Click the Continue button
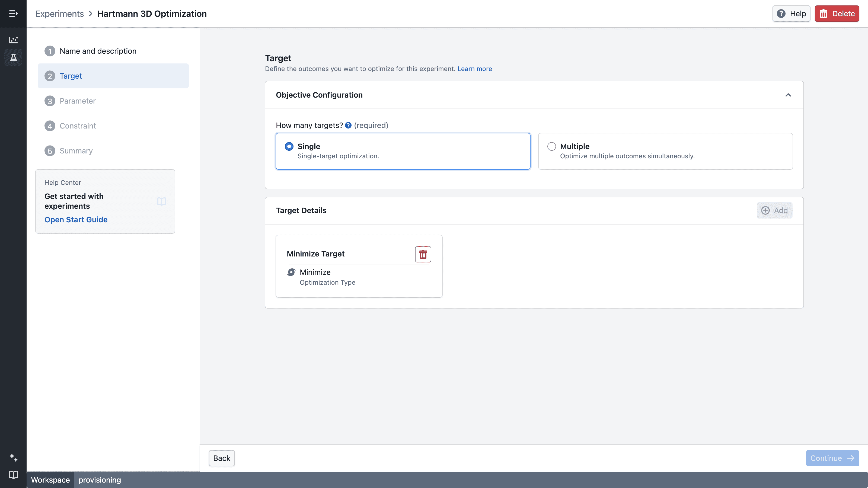Screen dimensions: 868x488 tap(832, 458)
